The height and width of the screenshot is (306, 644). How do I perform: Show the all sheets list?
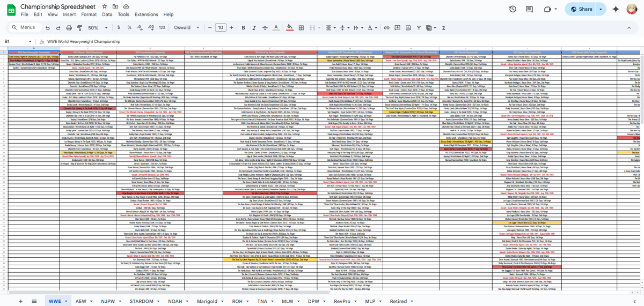point(34,301)
